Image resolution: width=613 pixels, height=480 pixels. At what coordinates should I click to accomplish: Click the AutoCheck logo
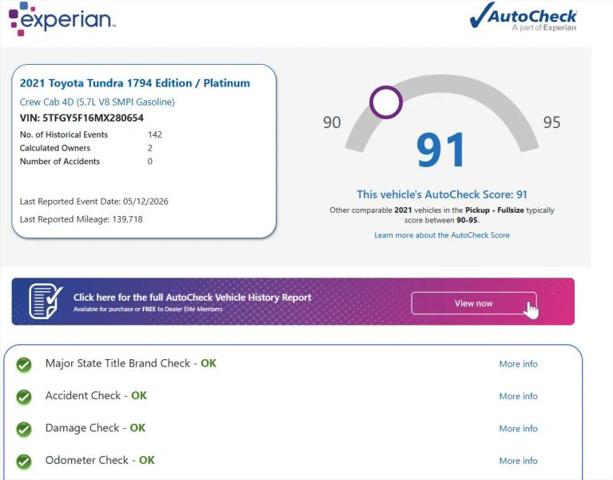[x=523, y=17]
